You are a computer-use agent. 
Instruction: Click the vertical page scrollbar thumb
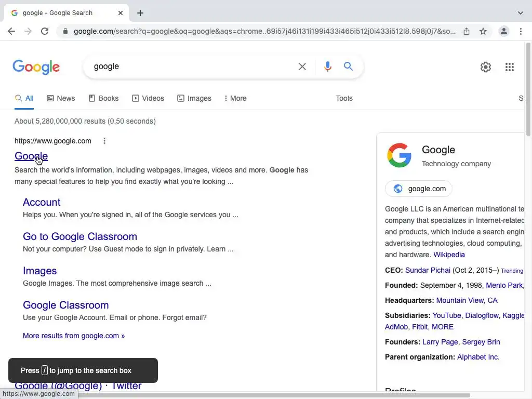click(x=528, y=89)
